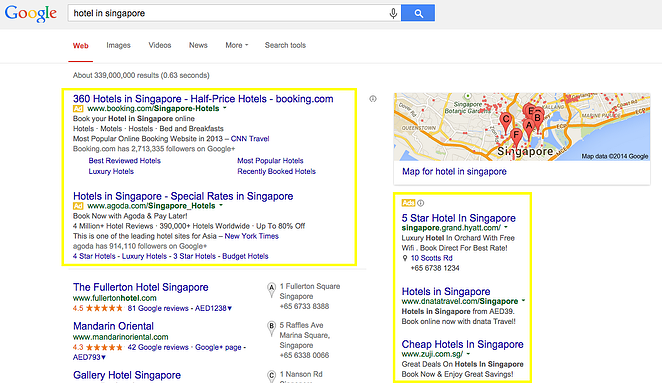Select map pin B for Raffles Ave
The image size is (662, 383).
click(x=271, y=329)
